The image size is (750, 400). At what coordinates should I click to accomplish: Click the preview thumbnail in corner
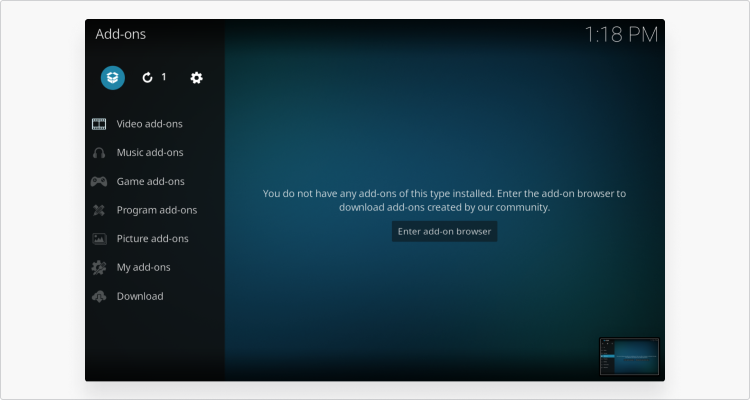point(629,356)
